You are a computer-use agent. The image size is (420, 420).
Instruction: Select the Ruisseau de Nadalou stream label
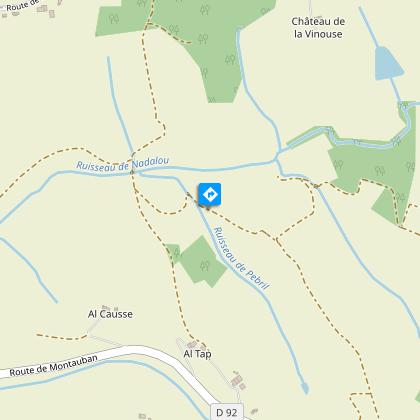pyautogui.click(x=123, y=164)
